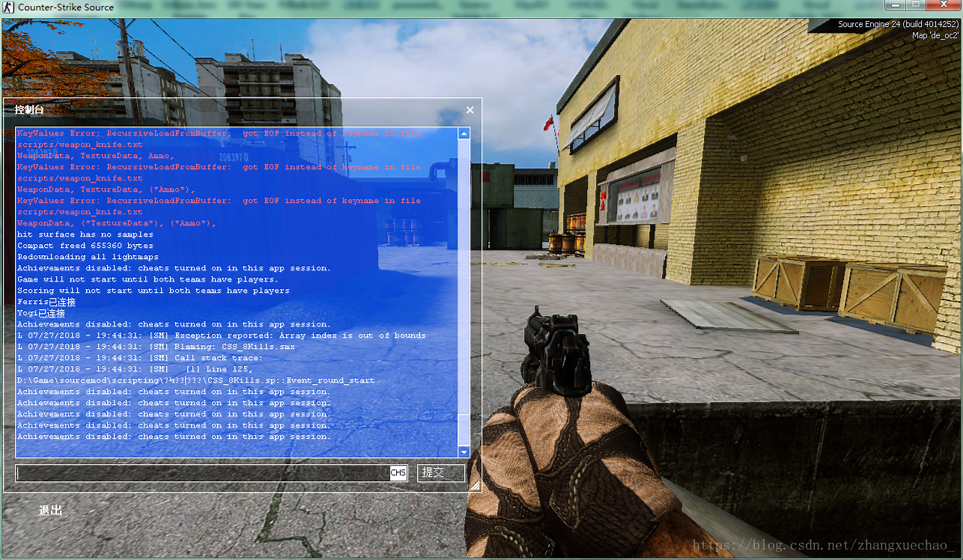Click 'Scoring will not start until' line
The image size is (963, 560).
(x=153, y=290)
